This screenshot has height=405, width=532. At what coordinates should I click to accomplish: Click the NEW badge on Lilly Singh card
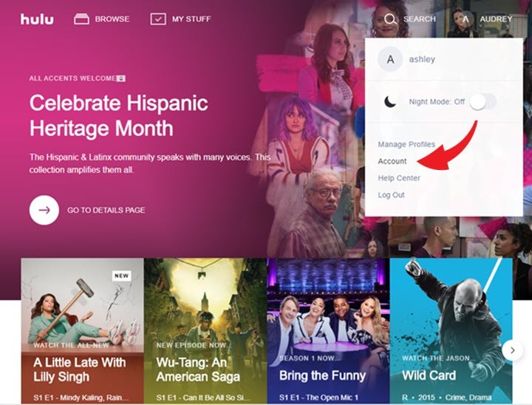(121, 276)
